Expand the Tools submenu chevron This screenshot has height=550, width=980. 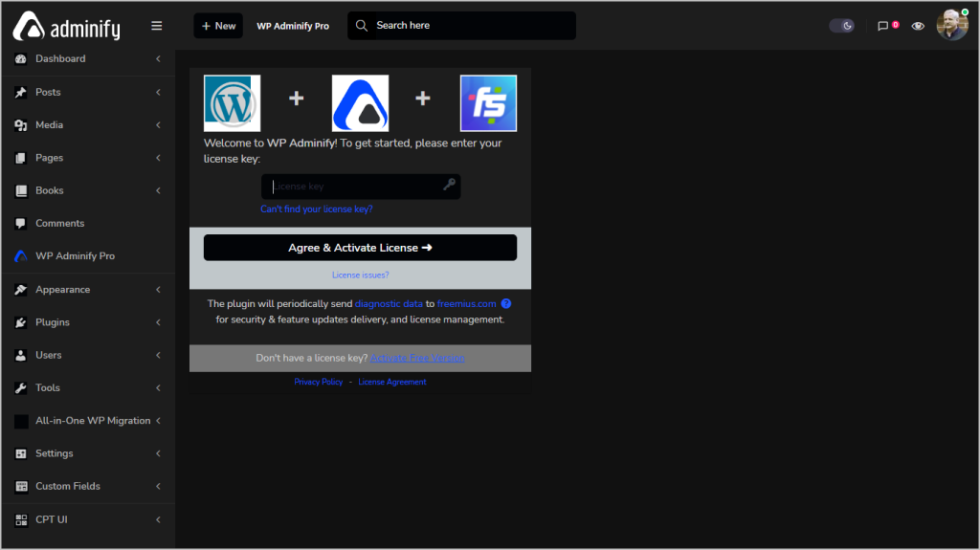point(158,388)
